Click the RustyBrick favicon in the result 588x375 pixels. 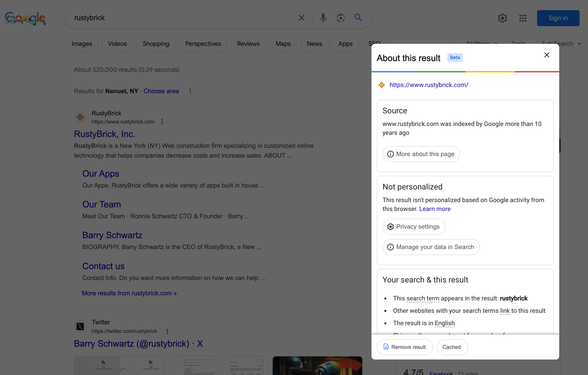pyautogui.click(x=80, y=117)
